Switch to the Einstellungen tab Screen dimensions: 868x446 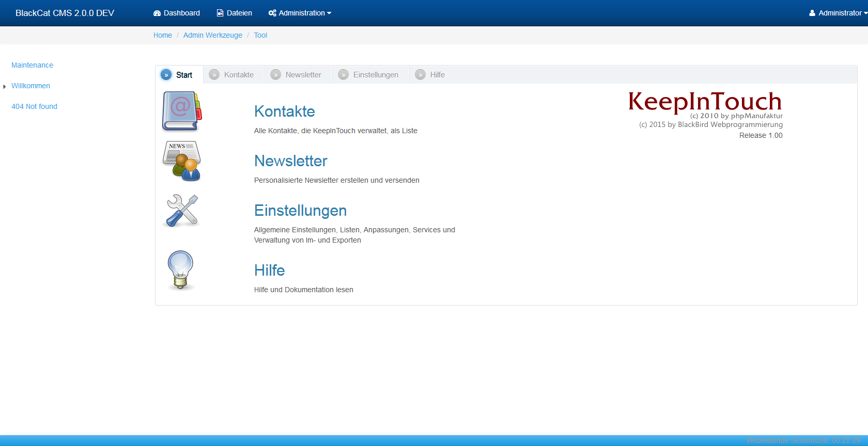370,75
